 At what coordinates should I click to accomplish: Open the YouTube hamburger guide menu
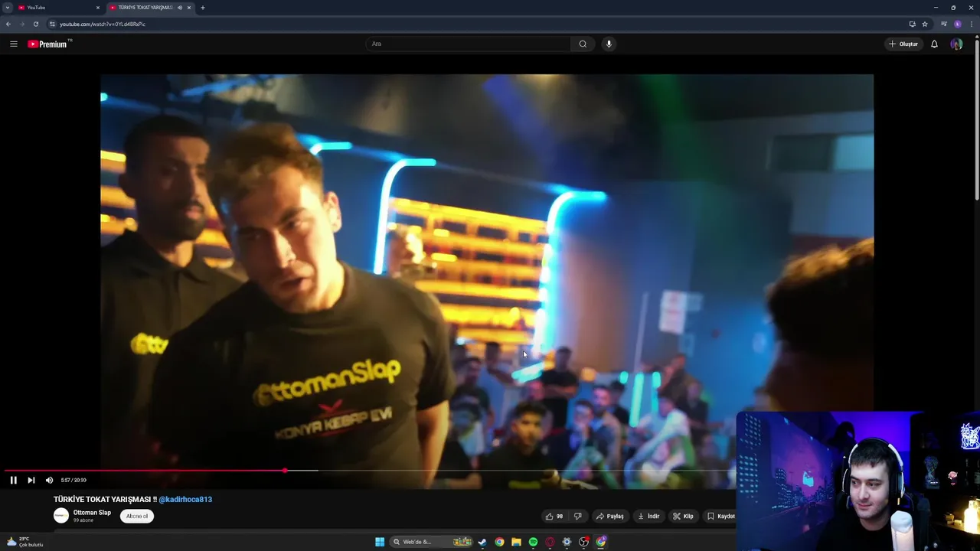[x=13, y=44]
